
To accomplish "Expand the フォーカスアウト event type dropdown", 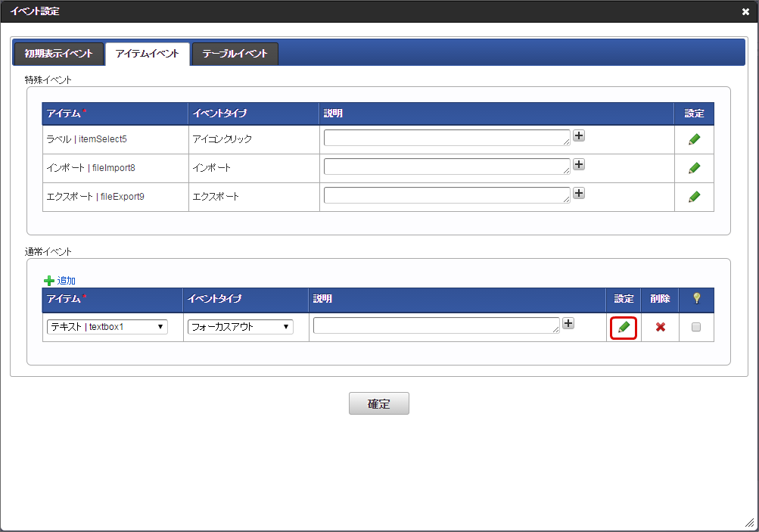I will coord(241,327).
